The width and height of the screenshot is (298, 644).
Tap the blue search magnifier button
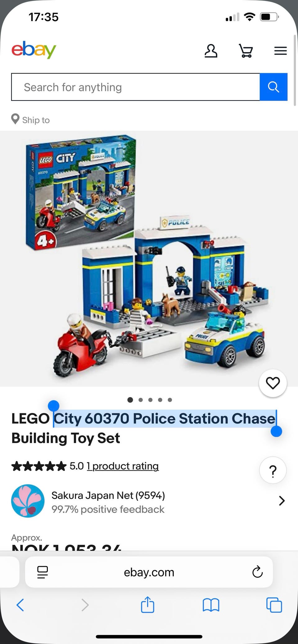pos(273,87)
